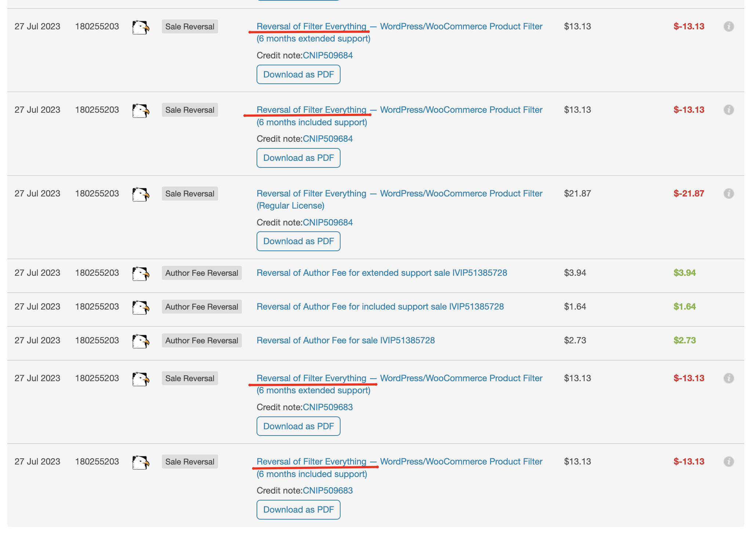This screenshot has width=756, height=542.
Task: Click eagle avatar in included support CNIP509683 row
Action: point(141,463)
